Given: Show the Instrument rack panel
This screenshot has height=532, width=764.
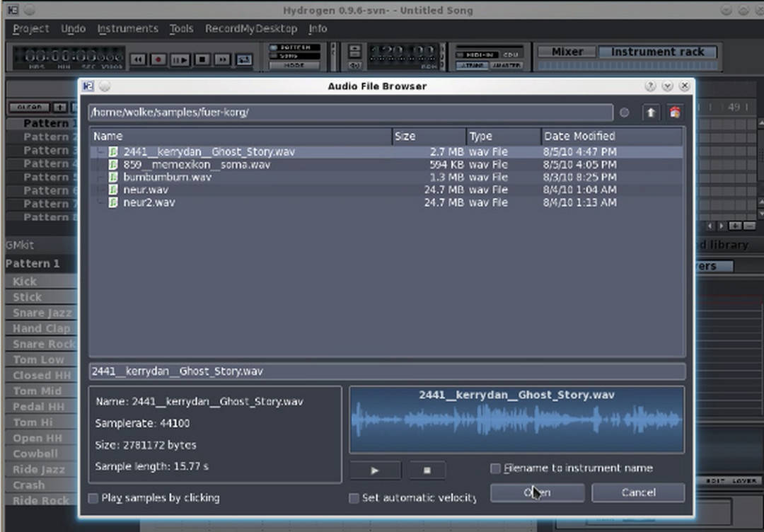Looking at the screenshot, I should pos(658,52).
